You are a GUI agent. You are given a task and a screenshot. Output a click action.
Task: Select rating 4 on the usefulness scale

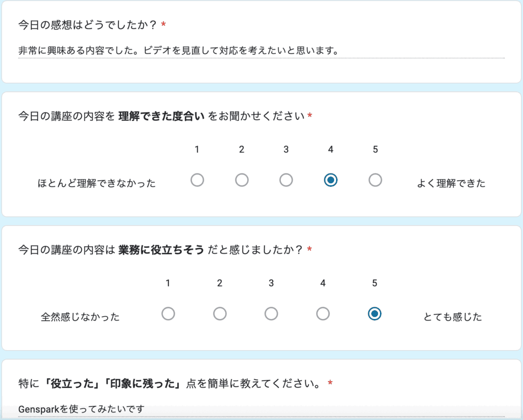pos(322,314)
